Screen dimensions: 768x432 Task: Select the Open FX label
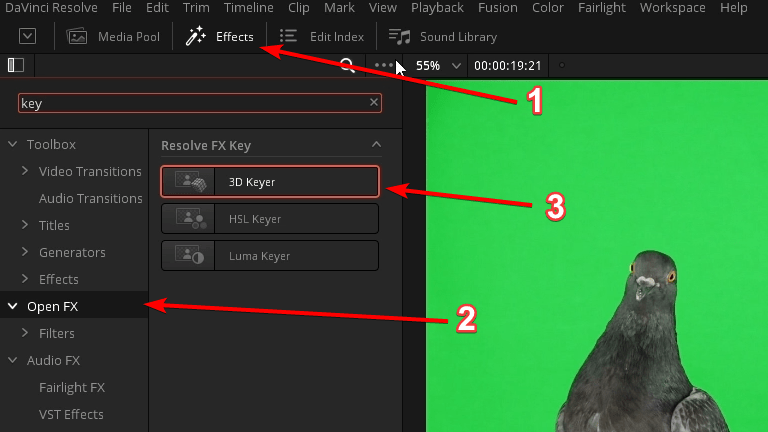point(52,307)
